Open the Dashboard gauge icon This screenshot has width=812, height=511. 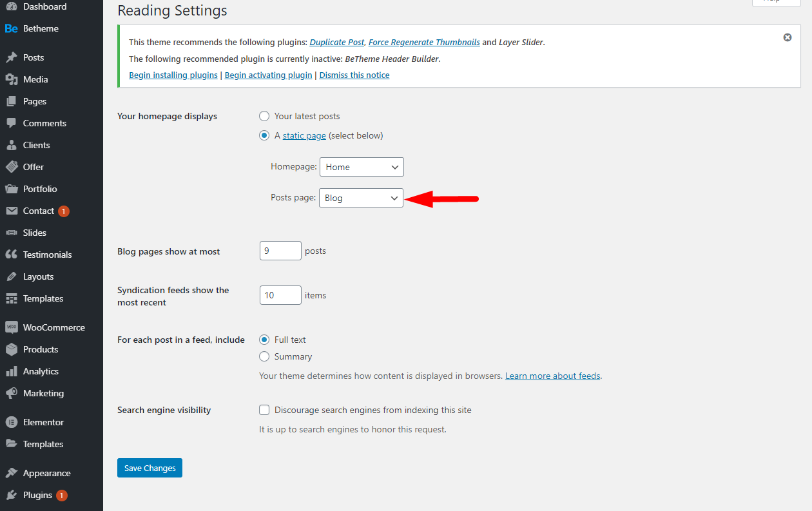pyautogui.click(x=11, y=6)
